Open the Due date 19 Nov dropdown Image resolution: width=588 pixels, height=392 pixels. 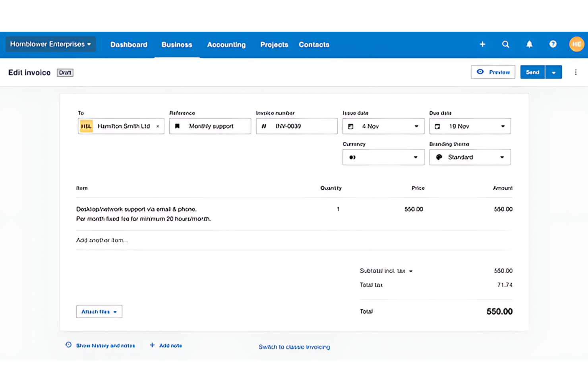[x=470, y=126]
